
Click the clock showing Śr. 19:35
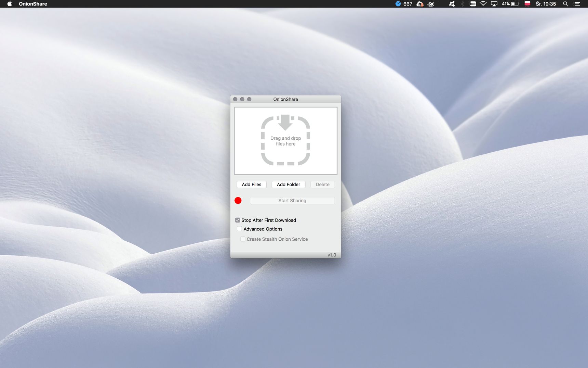(546, 4)
